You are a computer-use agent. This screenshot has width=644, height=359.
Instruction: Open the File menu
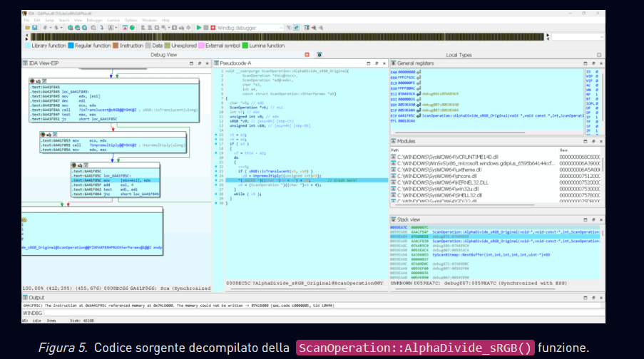[x=26, y=20]
